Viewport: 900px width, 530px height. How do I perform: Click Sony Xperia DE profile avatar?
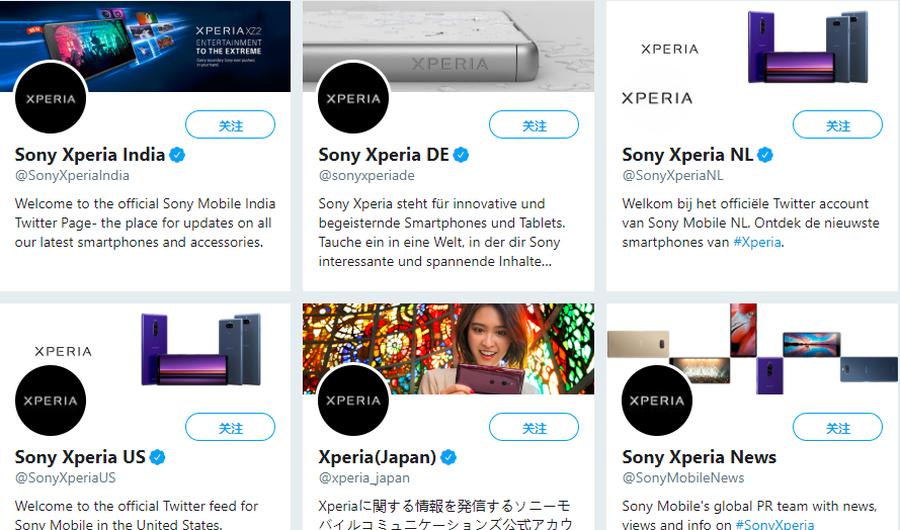point(353,98)
